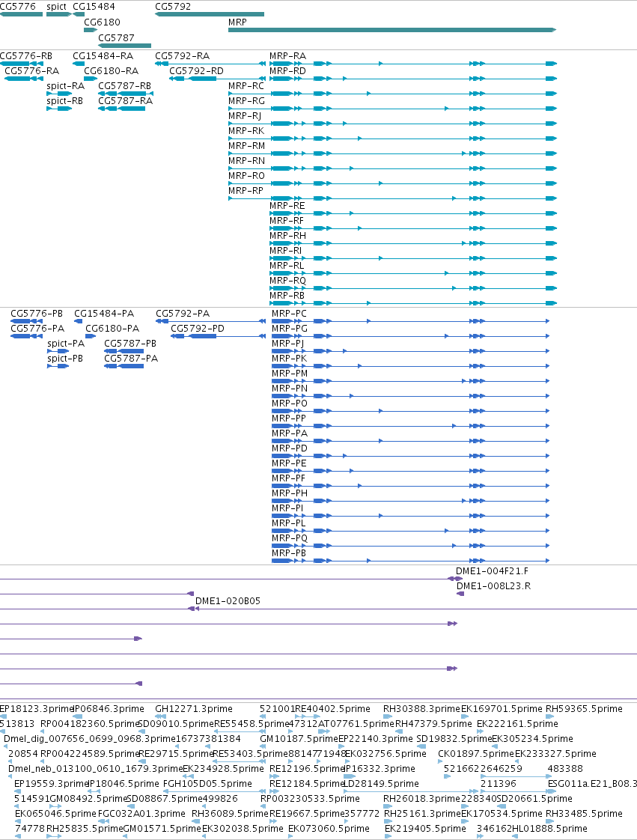Screen dimensions: 637x840
Task: Select the CG15484-RA transcript label
Action: click(103, 55)
